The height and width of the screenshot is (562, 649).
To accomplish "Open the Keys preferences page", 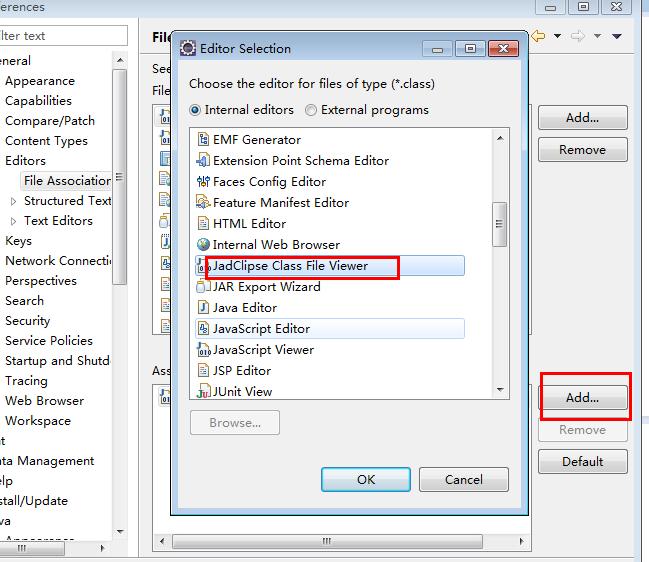I will (x=18, y=241).
